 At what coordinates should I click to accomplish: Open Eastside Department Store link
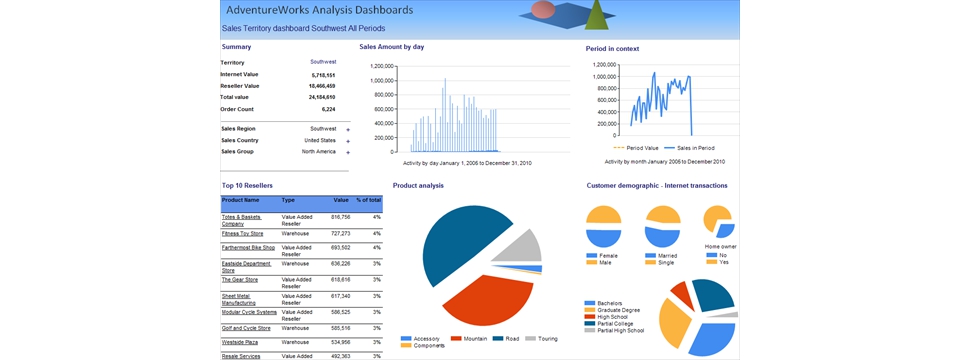(246, 266)
